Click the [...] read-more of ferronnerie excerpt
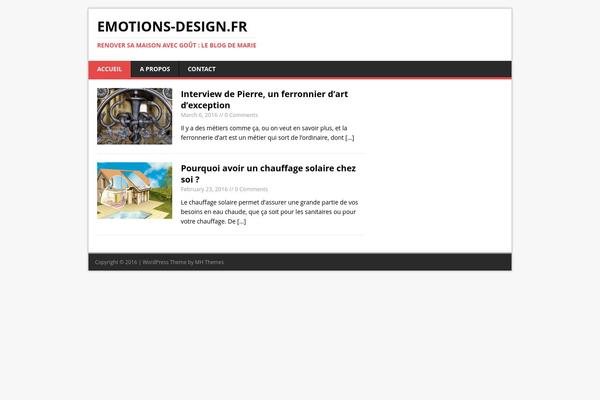This screenshot has width=600, height=400. (x=350, y=137)
